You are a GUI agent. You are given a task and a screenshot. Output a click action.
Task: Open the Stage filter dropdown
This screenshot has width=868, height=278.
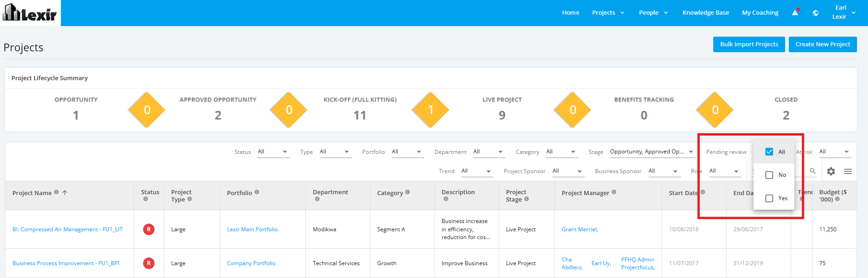tap(652, 152)
